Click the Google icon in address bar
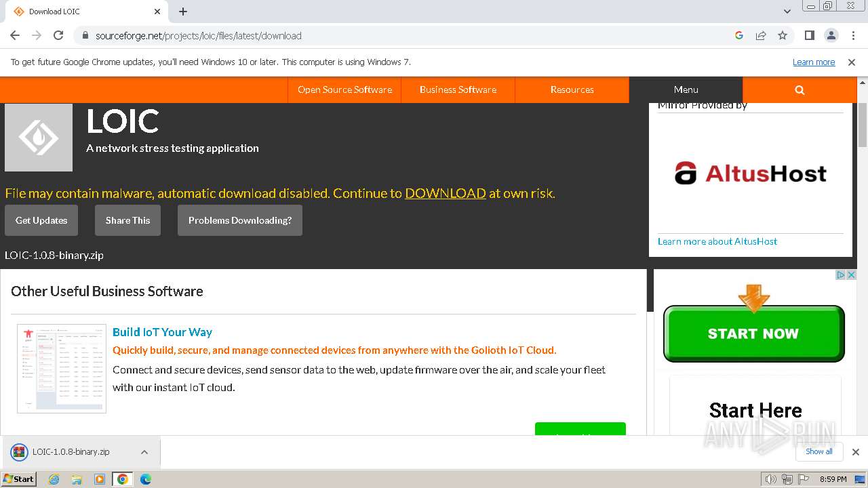 (x=739, y=35)
